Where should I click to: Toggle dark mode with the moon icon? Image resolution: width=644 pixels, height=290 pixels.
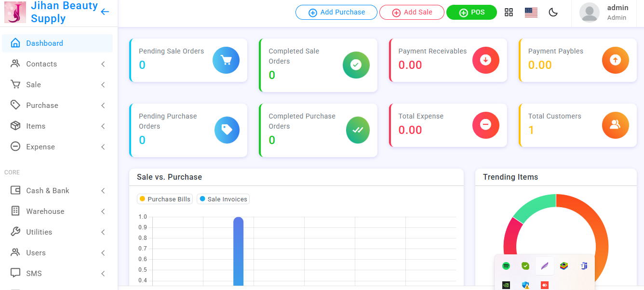[553, 13]
